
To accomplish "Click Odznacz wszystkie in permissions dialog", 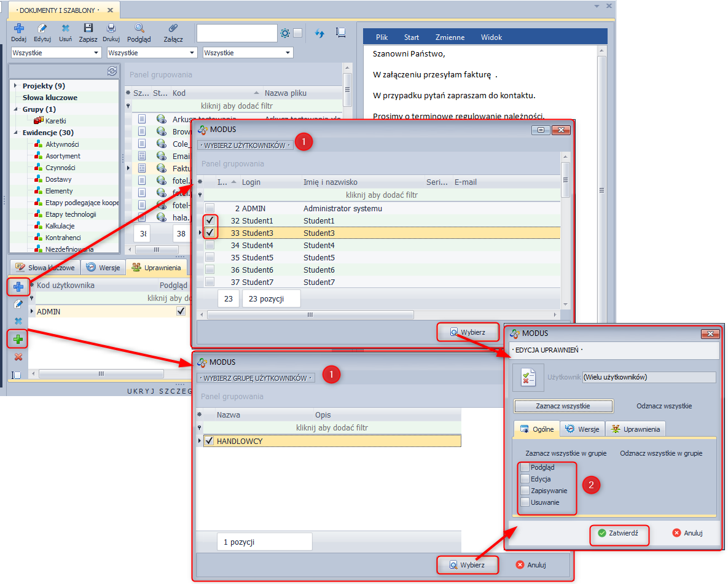I will tap(664, 406).
